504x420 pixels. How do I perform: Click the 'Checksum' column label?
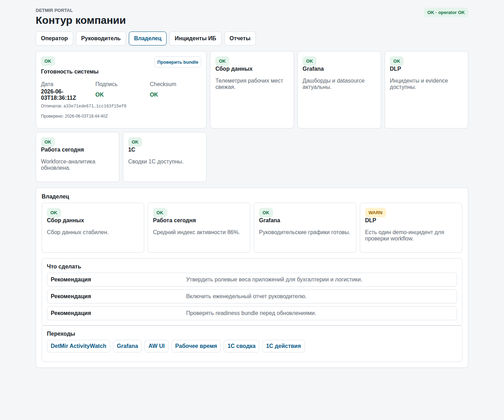163,84
